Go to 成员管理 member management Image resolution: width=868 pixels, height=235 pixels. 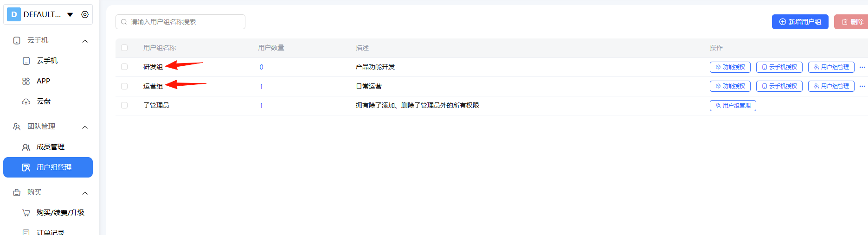pyautogui.click(x=50, y=147)
